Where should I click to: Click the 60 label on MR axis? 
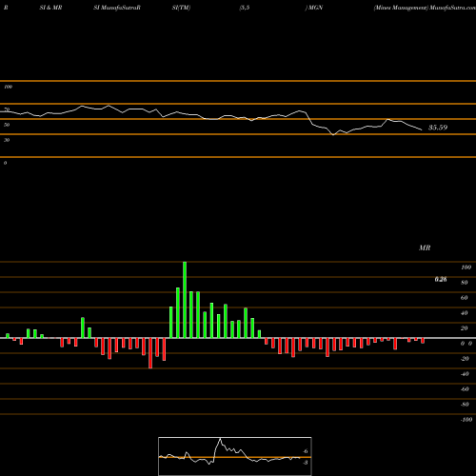[465, 298]
